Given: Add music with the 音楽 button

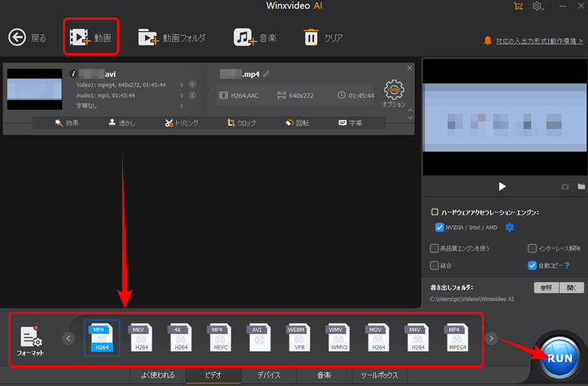Looking at the screenshot, I should pyautogui.click(x=255, y=37).
